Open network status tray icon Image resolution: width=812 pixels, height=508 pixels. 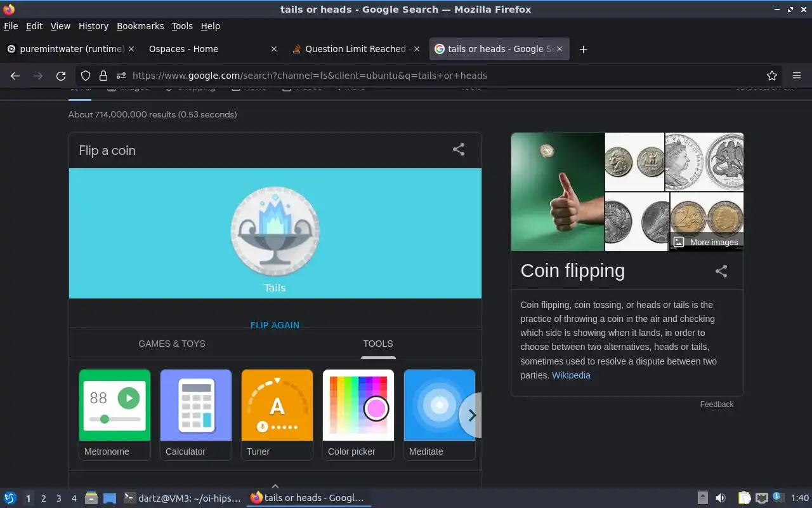coord(762,498)
